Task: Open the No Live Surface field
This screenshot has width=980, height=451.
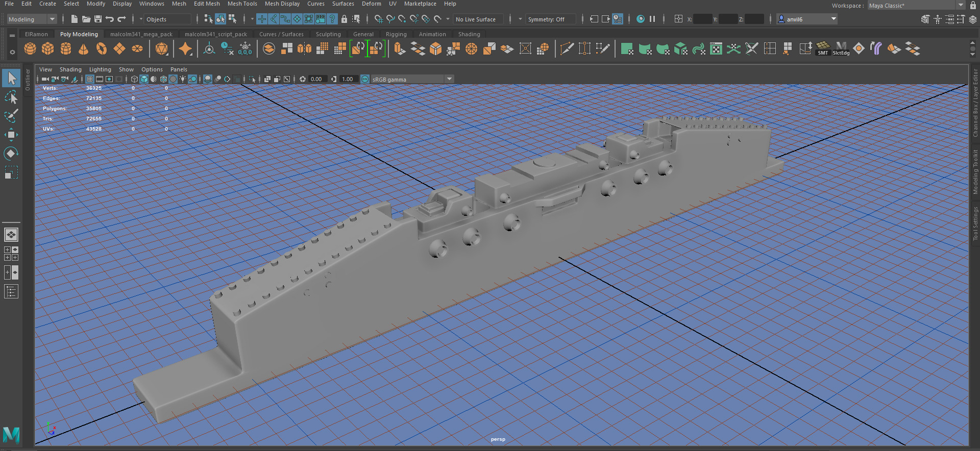Action: pos(478,19)
